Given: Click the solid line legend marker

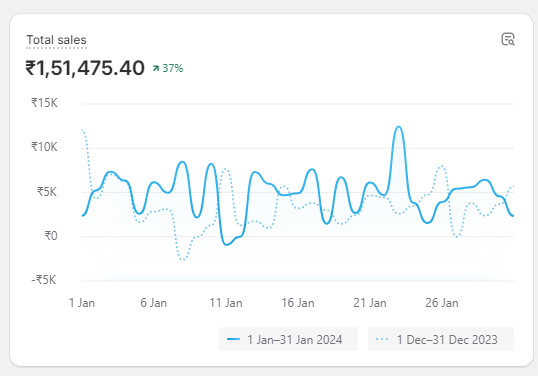Looking at the screenshot, I should (233, 339).
